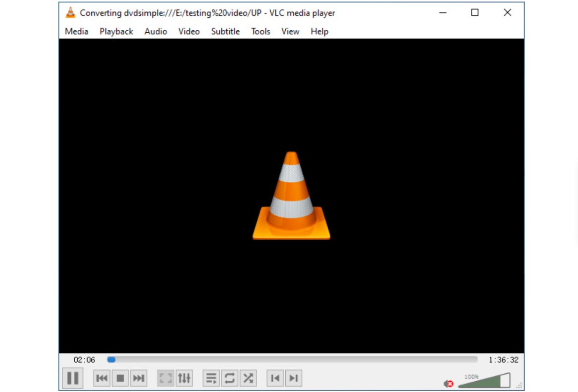Open the Video menu
Screen dimensions: 578x392
pos(189,31)
